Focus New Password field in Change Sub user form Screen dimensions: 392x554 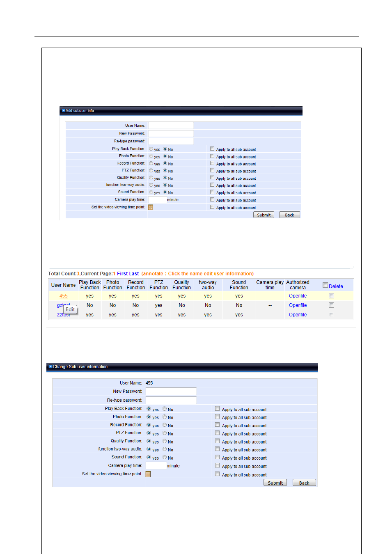pyautogui.click(x=171, y=391)
